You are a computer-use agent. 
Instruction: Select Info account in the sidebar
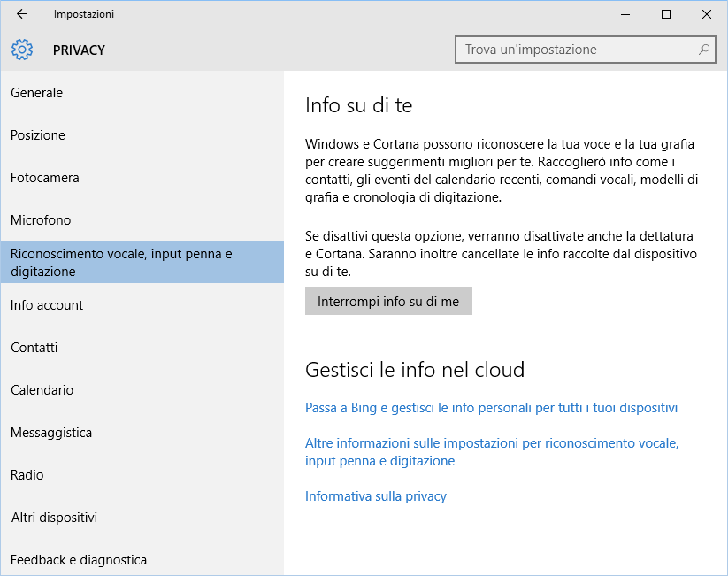142,305
